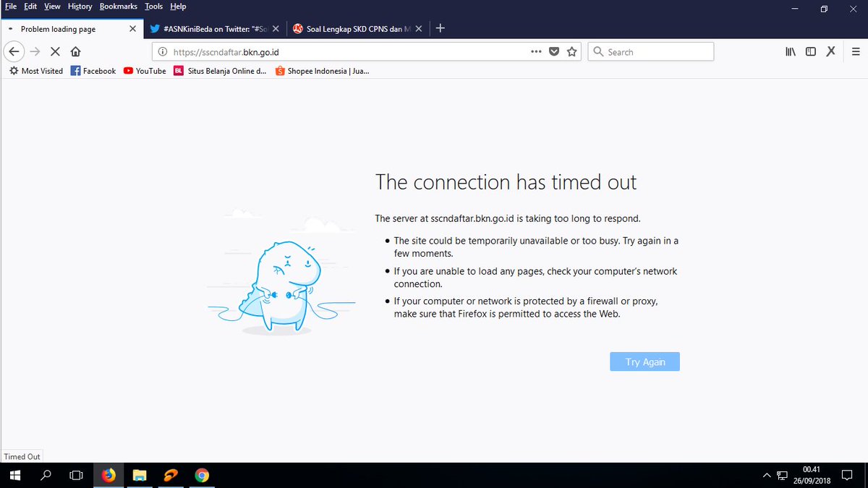Open the Windows Start menu
The image size is (868, 488).
click(14, 476)
